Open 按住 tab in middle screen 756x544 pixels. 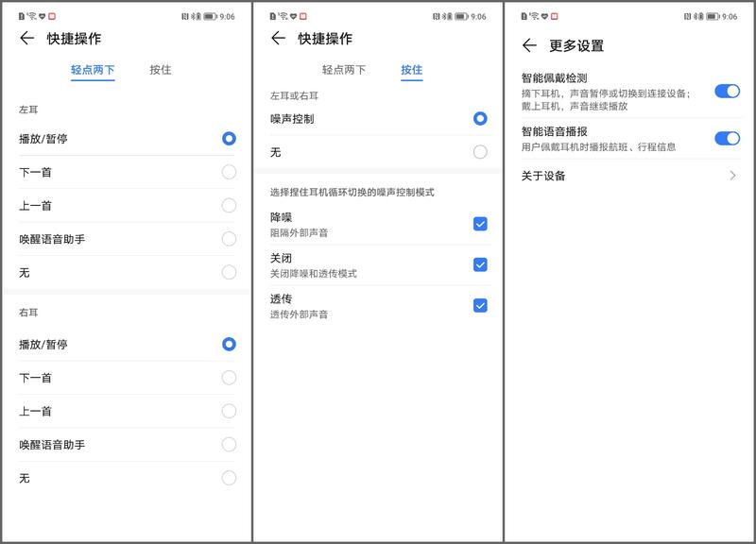click(411, 70)
